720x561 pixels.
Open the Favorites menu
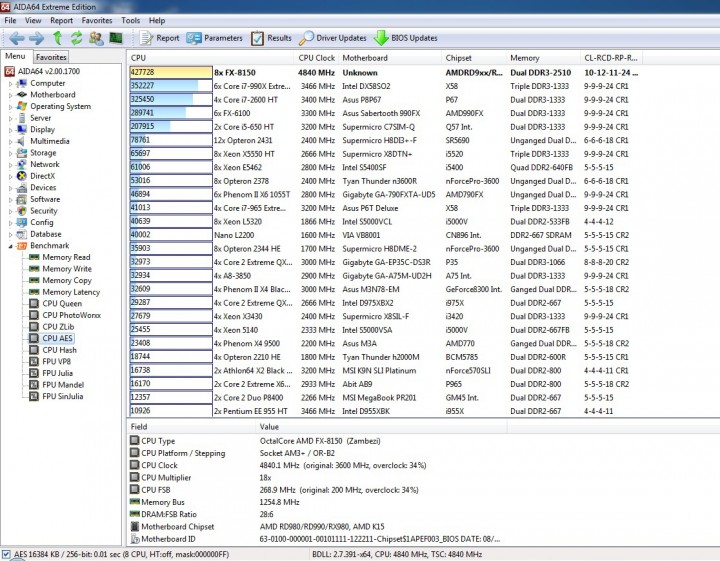coord(97,21)
